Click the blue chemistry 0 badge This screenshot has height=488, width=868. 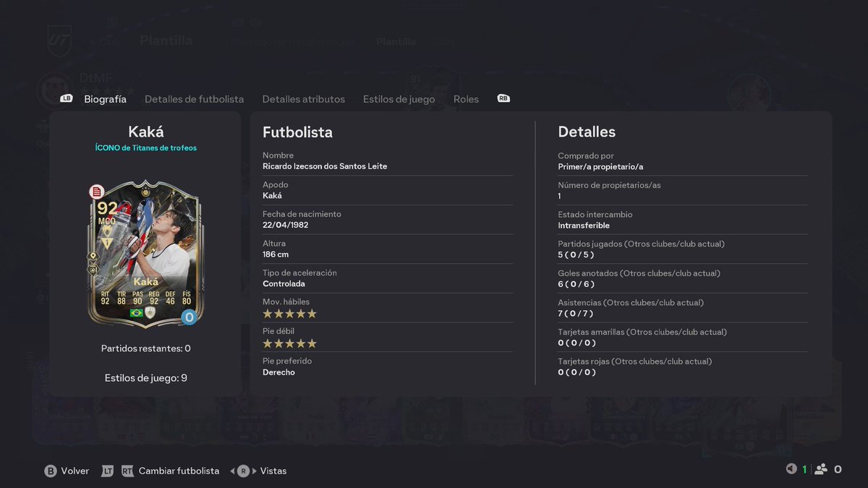(x=189, y=317)
